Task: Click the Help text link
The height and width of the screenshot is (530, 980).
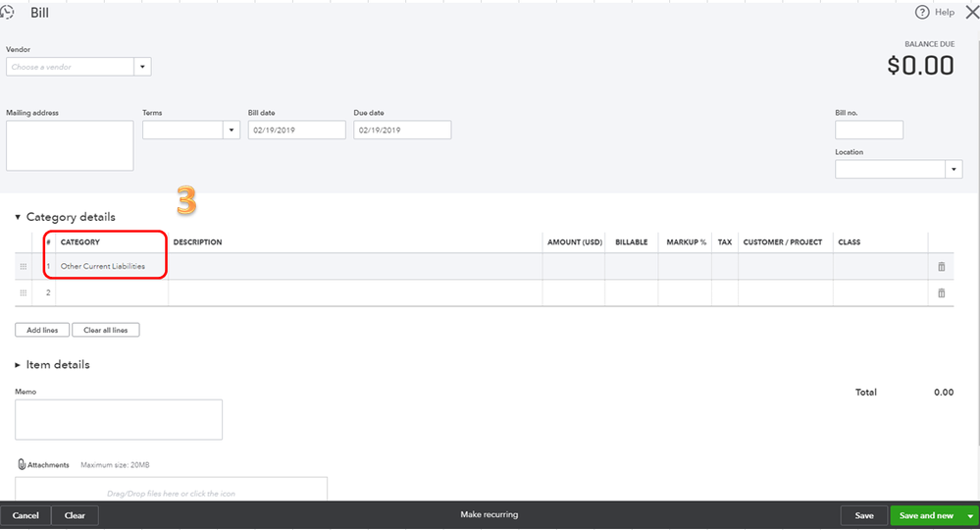Action: pos(945,12)
